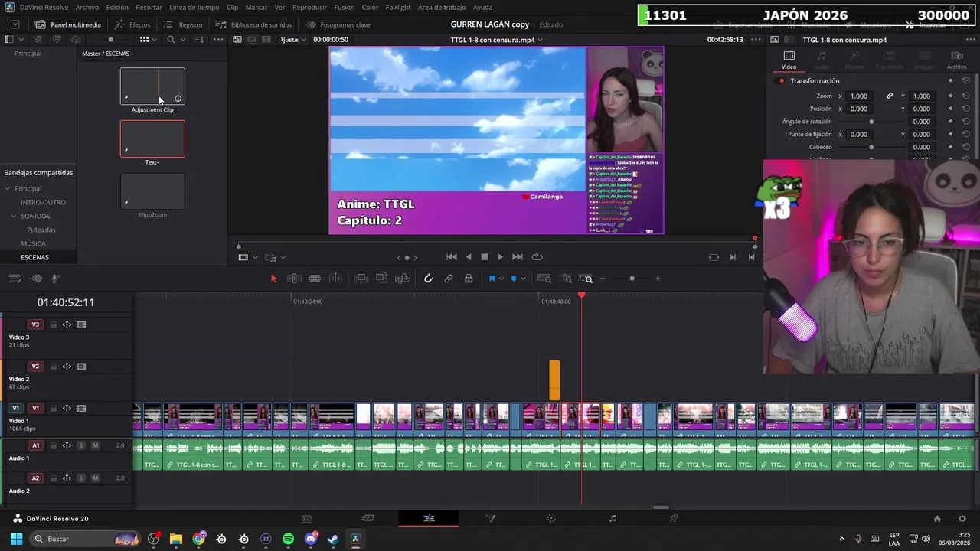Image resolution: width=980 pixels, height=551 pixels.
Task: Toggle the Panel multimedia button
Action: click(67, 24)
